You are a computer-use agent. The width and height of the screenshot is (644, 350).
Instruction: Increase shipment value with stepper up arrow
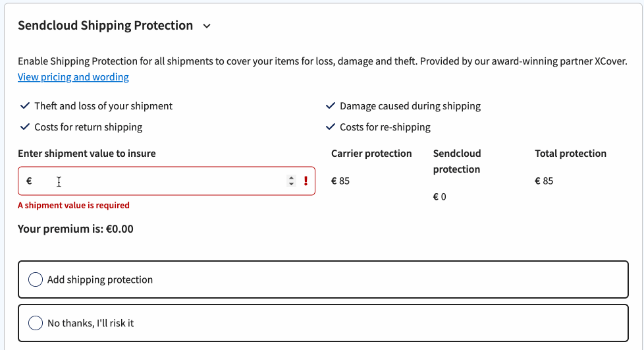[x=291, y=178]
